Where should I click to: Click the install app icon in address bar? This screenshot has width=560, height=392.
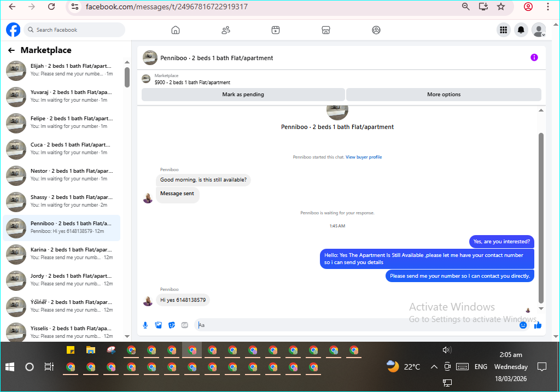(x=483, y=7)
